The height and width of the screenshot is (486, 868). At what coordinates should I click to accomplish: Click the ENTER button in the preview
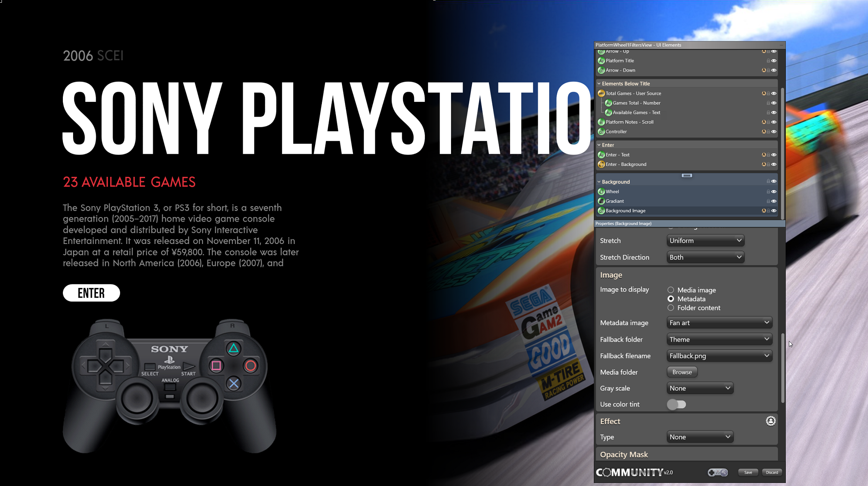coord(91,293)
